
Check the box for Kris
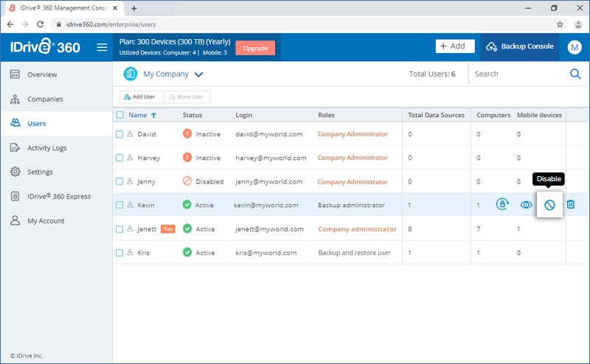click(119, 253)
